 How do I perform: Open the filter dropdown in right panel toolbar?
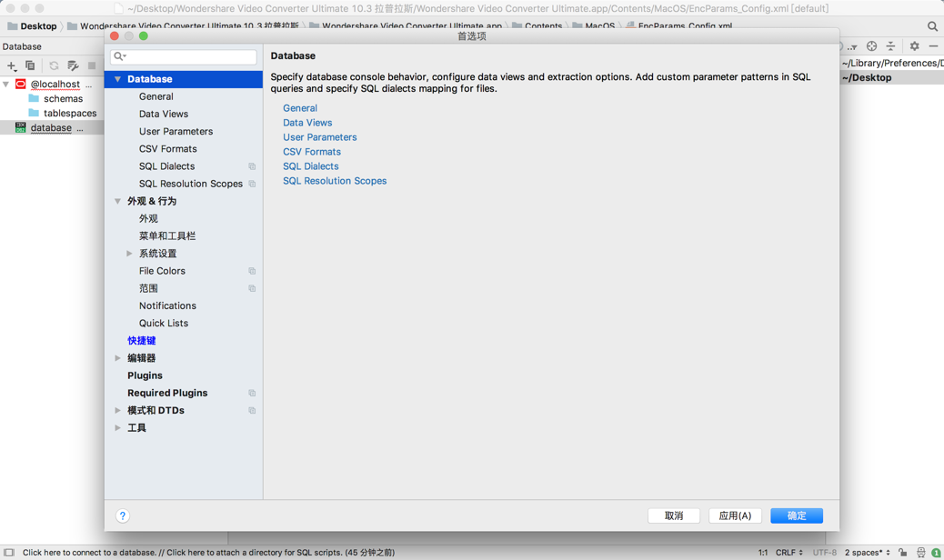click(852, 46)
